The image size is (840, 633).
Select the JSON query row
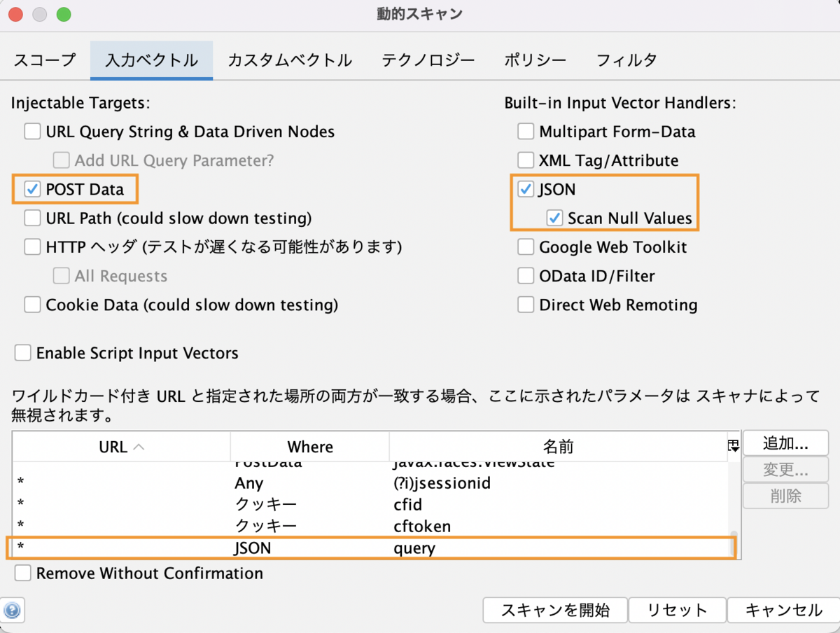coord(371,548)
